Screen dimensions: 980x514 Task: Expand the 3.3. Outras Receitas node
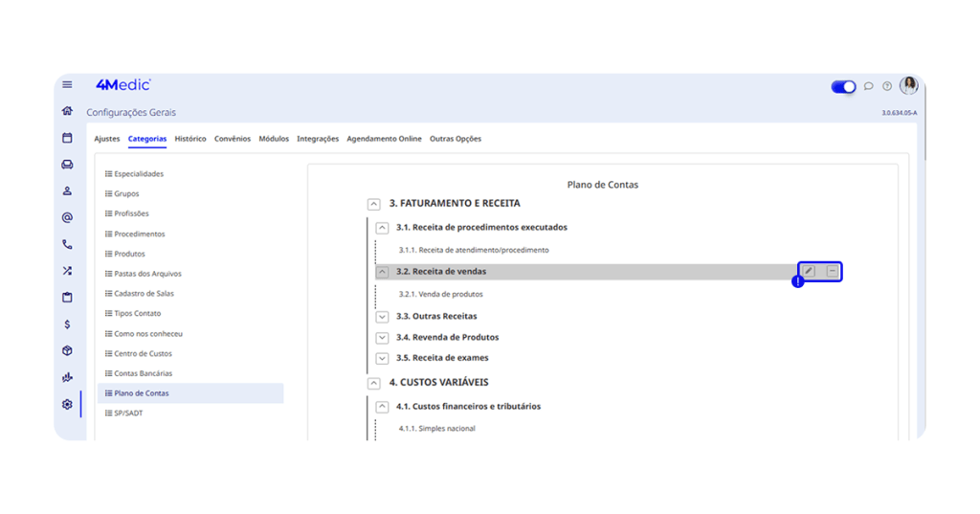pos(383,316)
